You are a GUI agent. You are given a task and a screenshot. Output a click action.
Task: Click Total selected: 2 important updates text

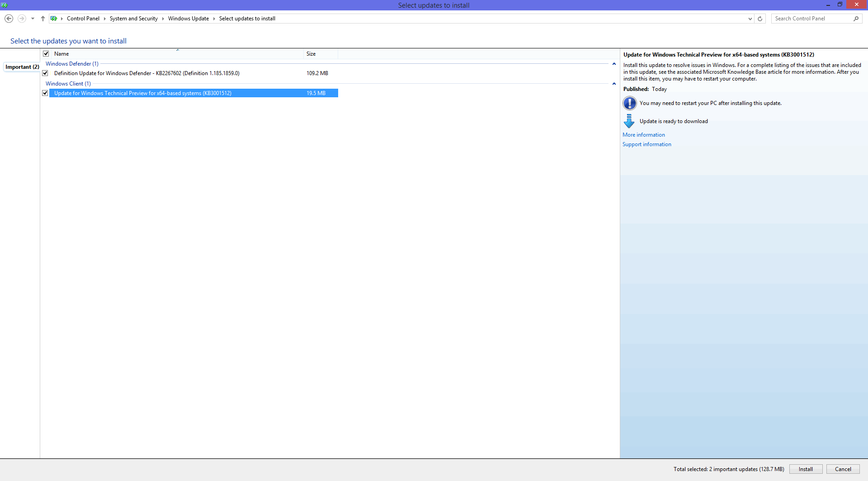pos(729,469)
